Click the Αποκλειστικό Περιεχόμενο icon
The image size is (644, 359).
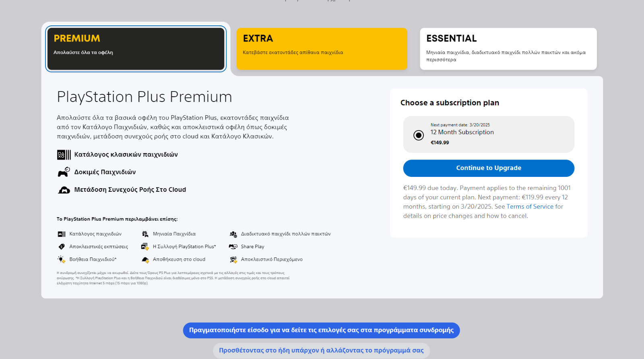(233, 259)
